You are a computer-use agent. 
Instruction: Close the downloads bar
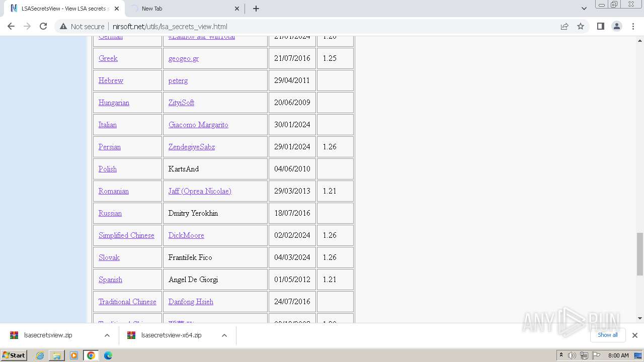[635, 335]
